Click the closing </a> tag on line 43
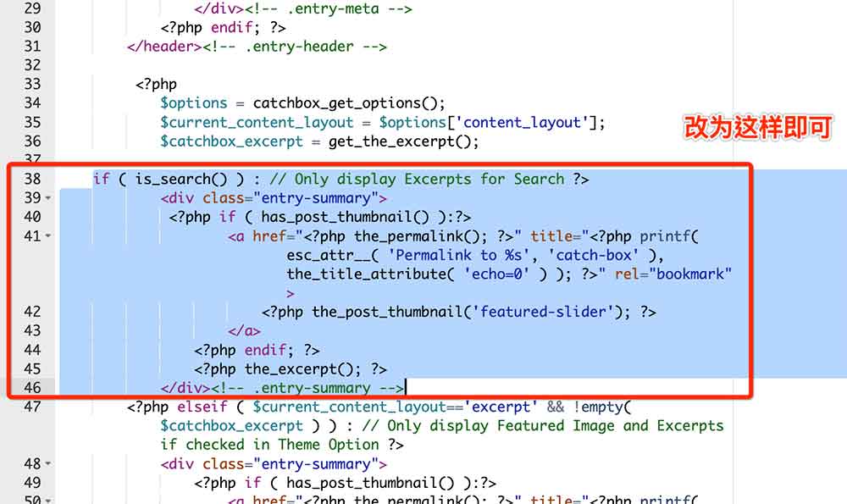The image size is (847, 504). (244, 331)
